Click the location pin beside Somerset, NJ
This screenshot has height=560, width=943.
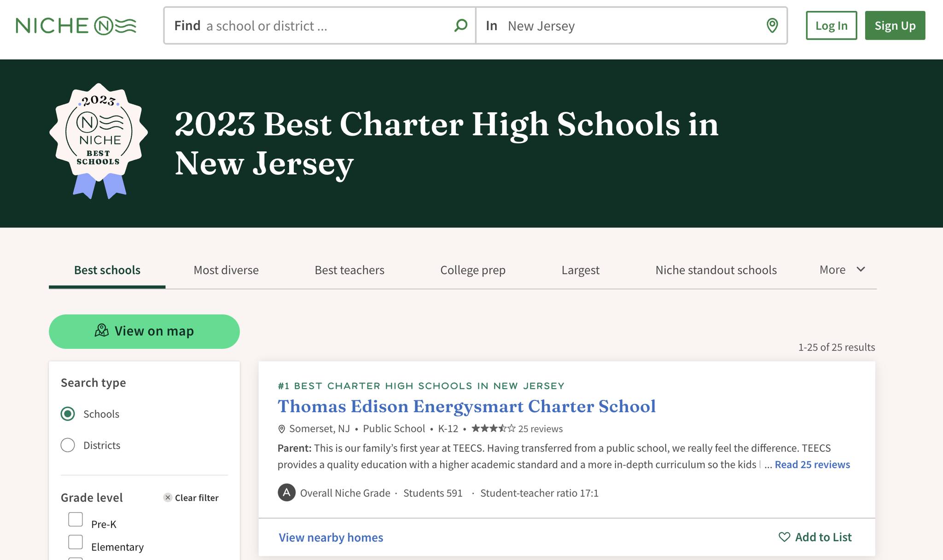click(282, 429)
